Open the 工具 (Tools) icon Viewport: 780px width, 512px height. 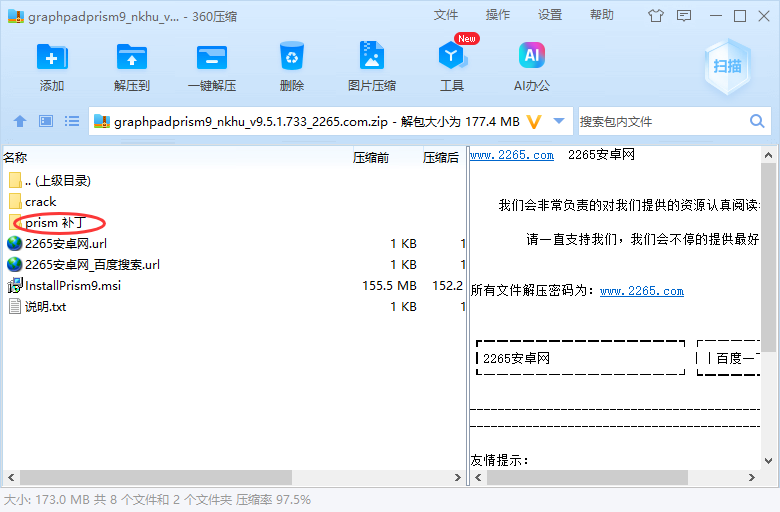(452, 56)
